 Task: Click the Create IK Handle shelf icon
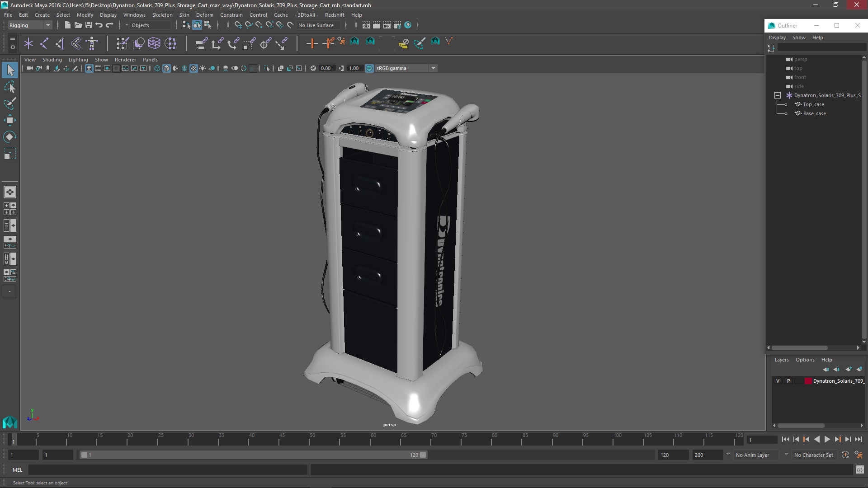[60, 43]
